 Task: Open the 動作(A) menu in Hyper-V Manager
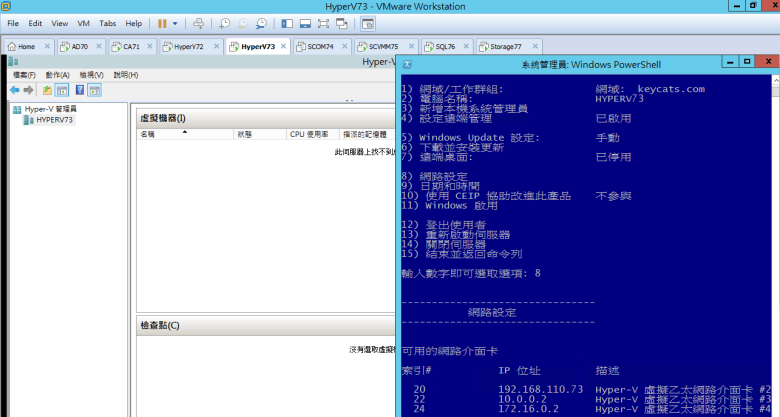click(x=56, y=75)
